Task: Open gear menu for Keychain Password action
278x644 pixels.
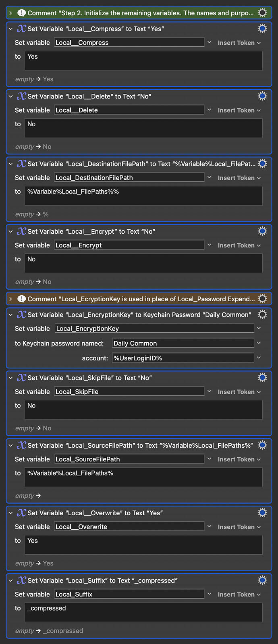Action: [x=262, y=315]
